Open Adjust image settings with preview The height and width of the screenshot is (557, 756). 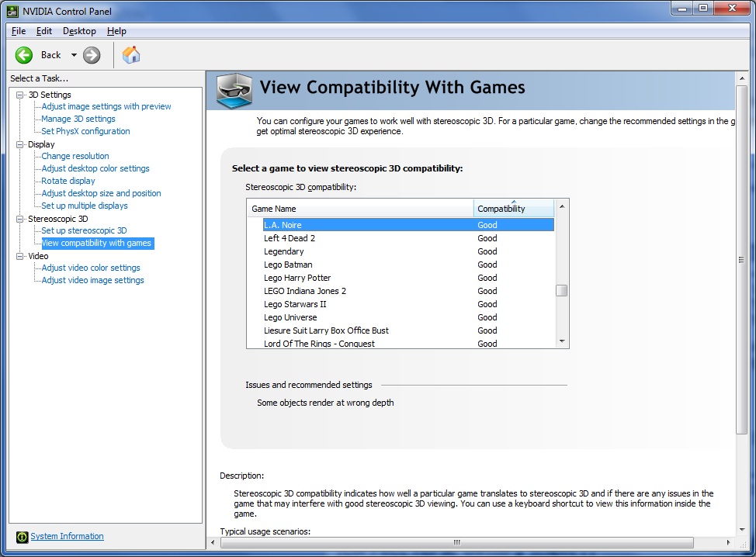click(106, 106)
